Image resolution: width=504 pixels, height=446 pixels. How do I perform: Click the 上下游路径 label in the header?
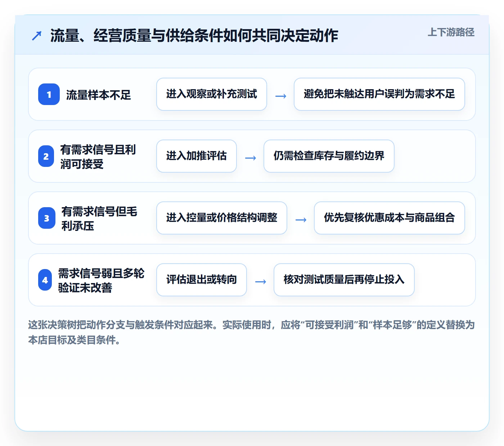(451, 32)
